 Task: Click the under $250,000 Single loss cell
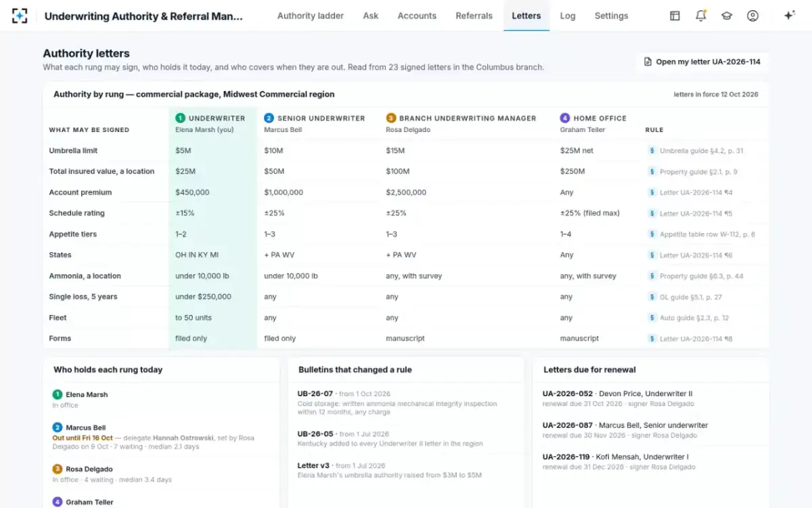click(x=203, y=297)
